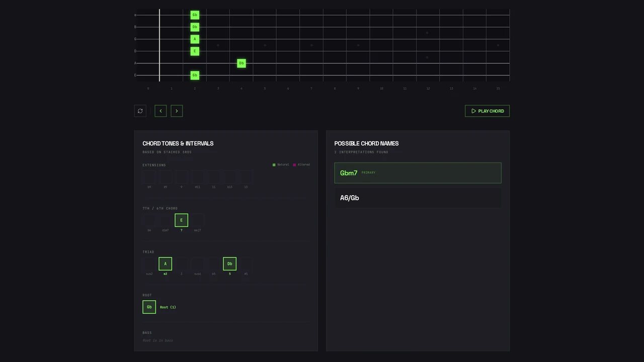
Task: Click the Db tone box labeled 5
Action: (230, 264)
